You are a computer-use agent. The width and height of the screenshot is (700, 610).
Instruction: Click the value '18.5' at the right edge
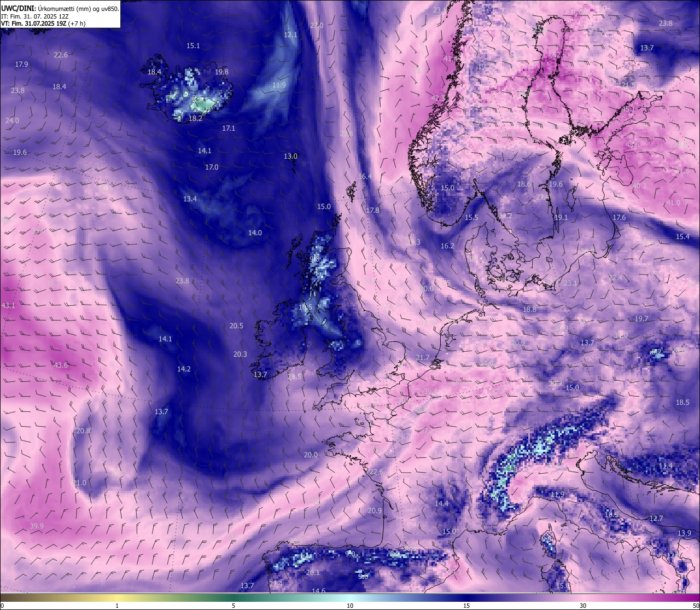pos(682,403)
